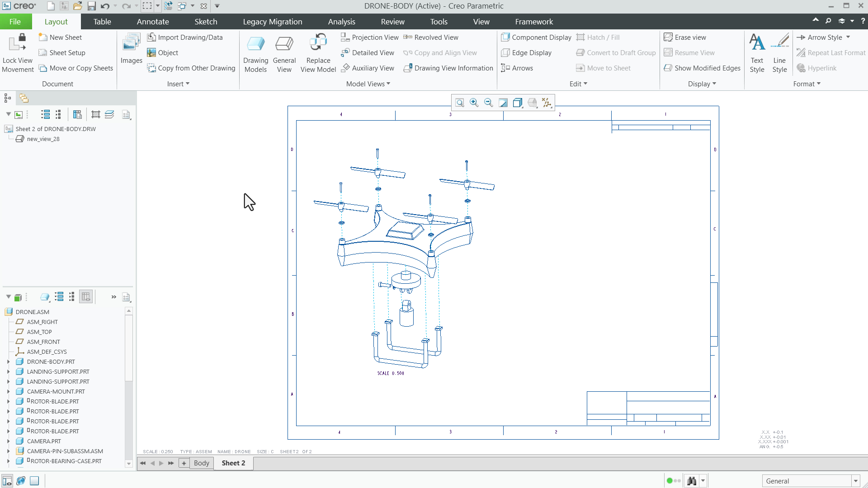The image size is (868, 488).
Task: Click the Save icon in quick access toolbar
Action: [91, 6]
